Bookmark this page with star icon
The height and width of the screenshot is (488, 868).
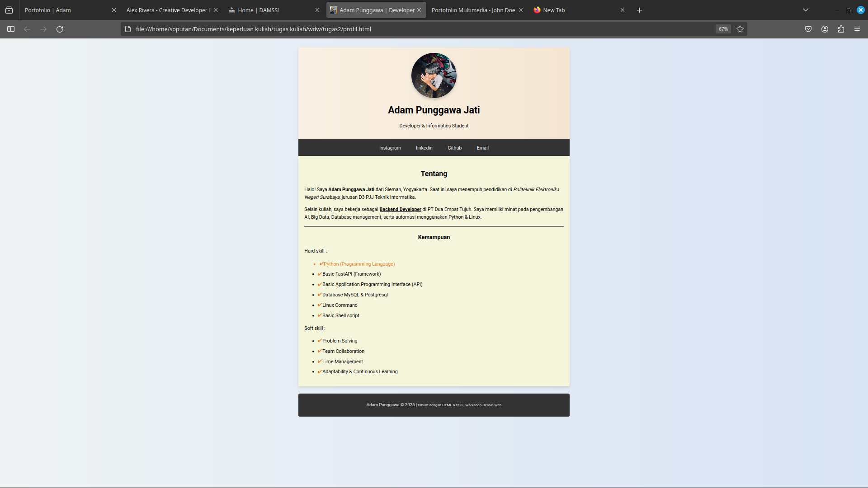tap(740, 29)
